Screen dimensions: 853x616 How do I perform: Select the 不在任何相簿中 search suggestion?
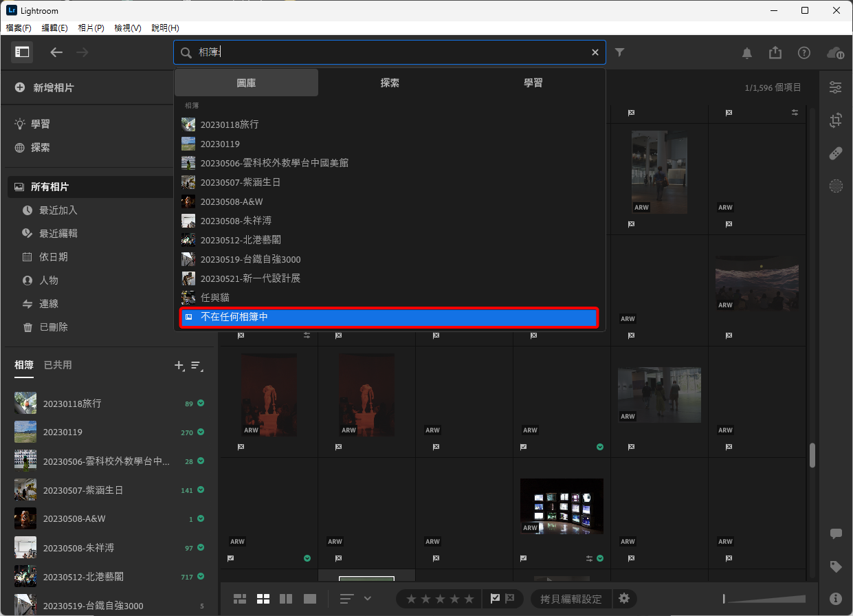389,317
